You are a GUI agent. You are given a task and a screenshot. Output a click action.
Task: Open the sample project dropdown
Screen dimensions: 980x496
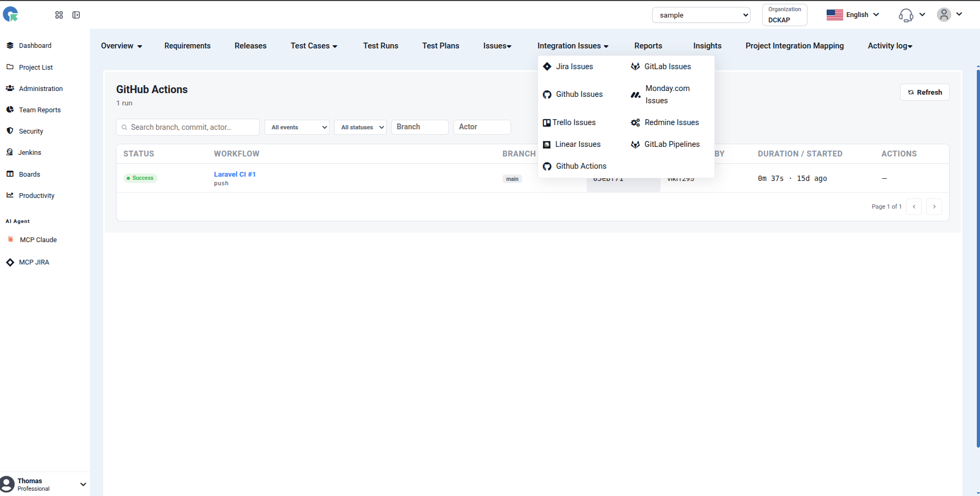click(701, 15)
